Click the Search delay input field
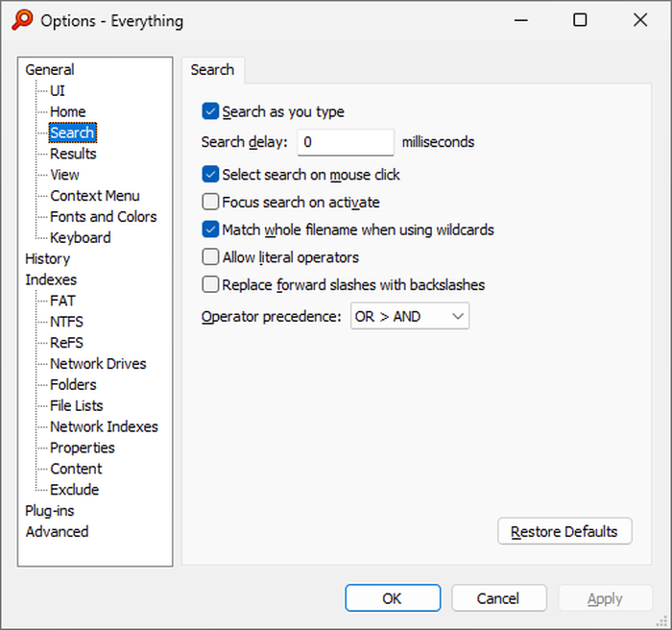Screen dimensions: 672x630 346,142
